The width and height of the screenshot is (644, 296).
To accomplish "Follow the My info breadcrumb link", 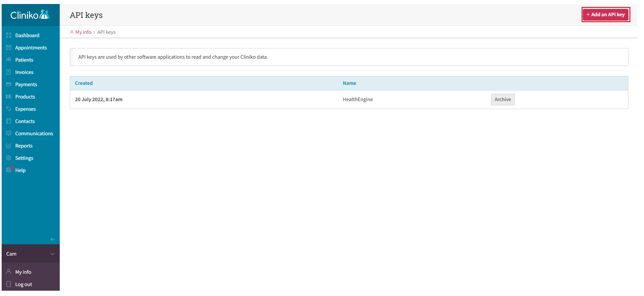I will click(83, 32).
